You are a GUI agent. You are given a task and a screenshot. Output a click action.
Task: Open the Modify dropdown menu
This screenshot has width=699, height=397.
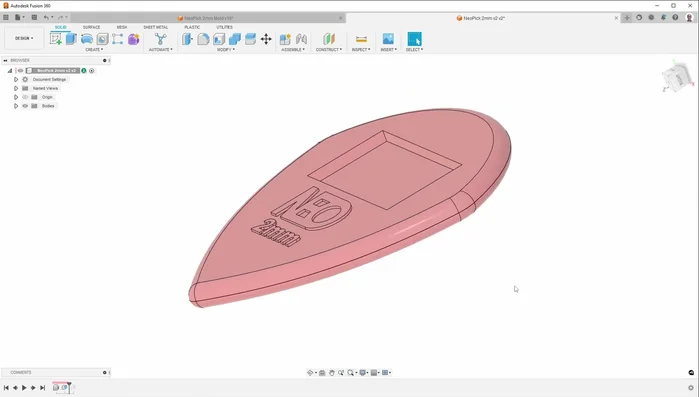(x=226, y=49)
